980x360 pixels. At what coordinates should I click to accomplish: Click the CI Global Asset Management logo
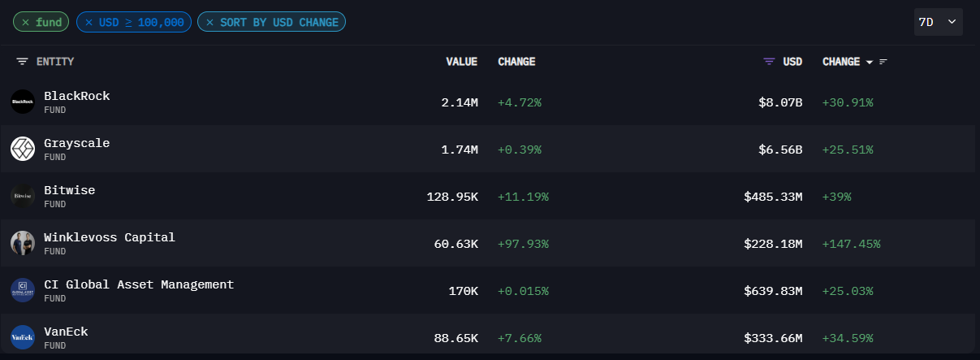(23, 290)
